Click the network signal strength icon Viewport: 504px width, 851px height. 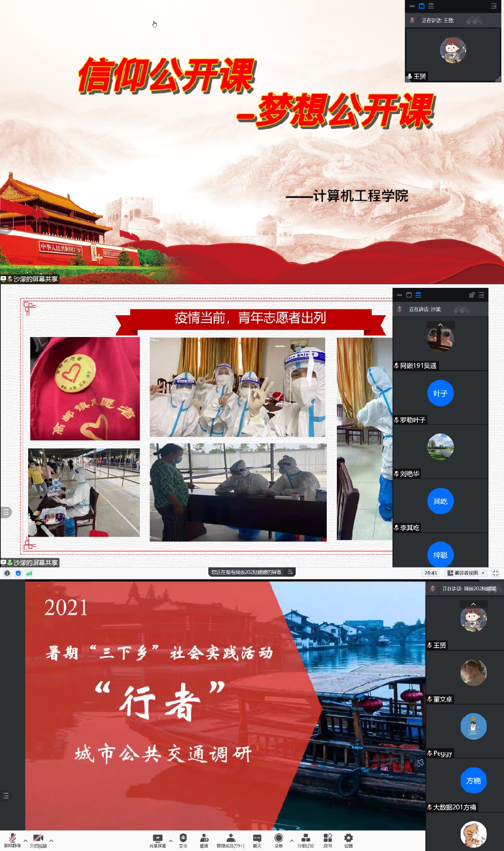[29, 573]
